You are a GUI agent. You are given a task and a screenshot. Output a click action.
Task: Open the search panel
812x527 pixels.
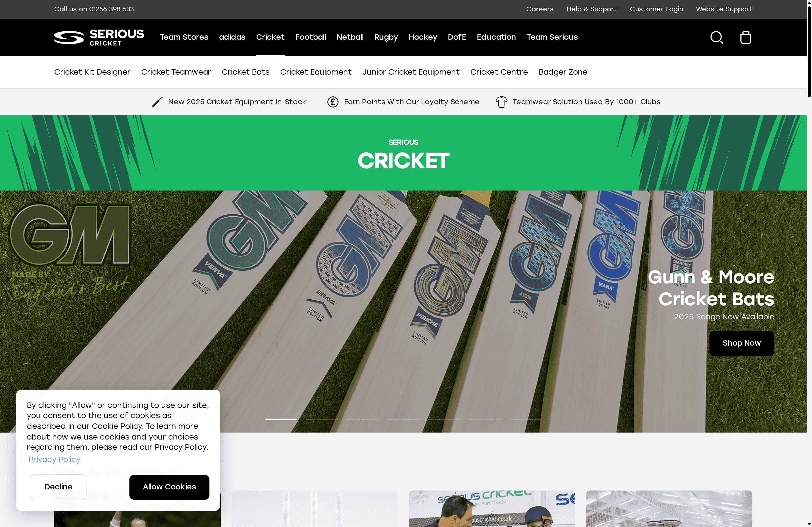716,38
